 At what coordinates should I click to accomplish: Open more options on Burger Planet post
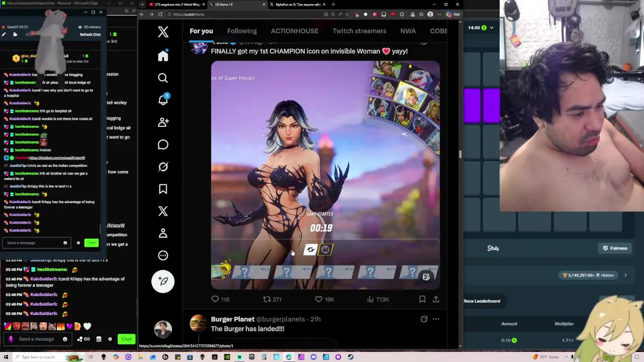tap(436, 319)
